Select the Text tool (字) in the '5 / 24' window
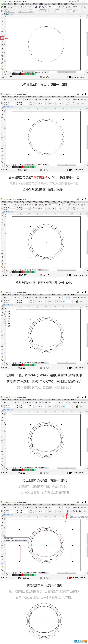The width and height of the screenshot is (88, 644). [x=2, y=242]
